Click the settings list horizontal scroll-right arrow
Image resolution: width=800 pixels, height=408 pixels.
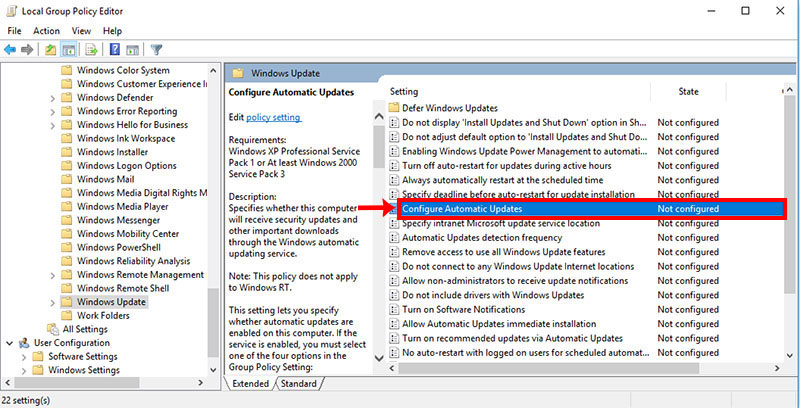[x=778, y=368]
